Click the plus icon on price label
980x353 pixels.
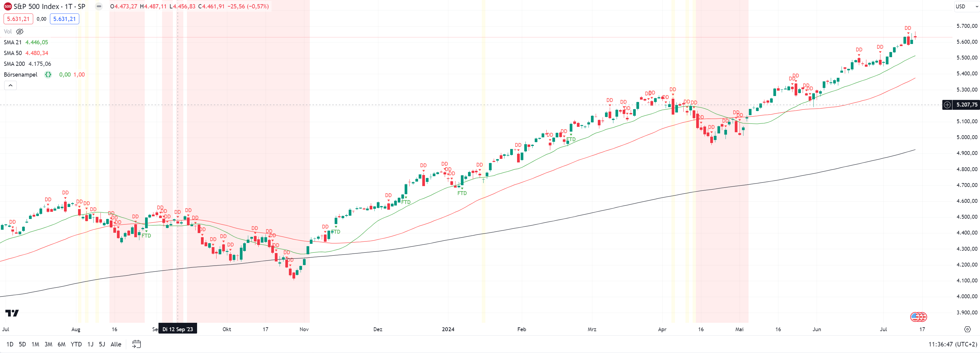tap(947, 105)
